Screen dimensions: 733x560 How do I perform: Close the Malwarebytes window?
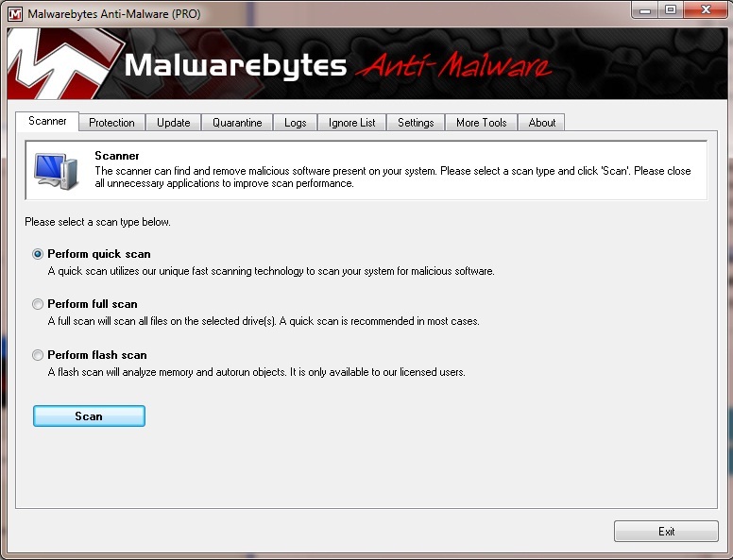pyautogui.click(x=706, y=9)
